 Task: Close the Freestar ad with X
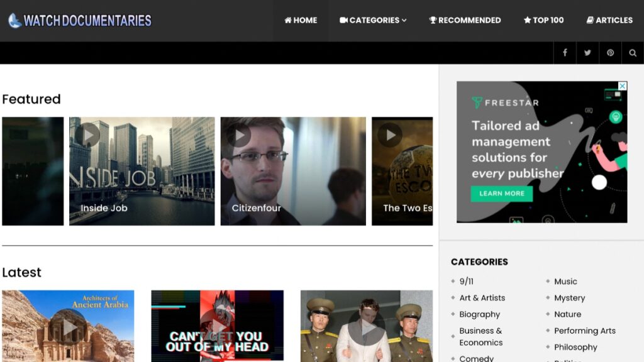coord(622,86)
